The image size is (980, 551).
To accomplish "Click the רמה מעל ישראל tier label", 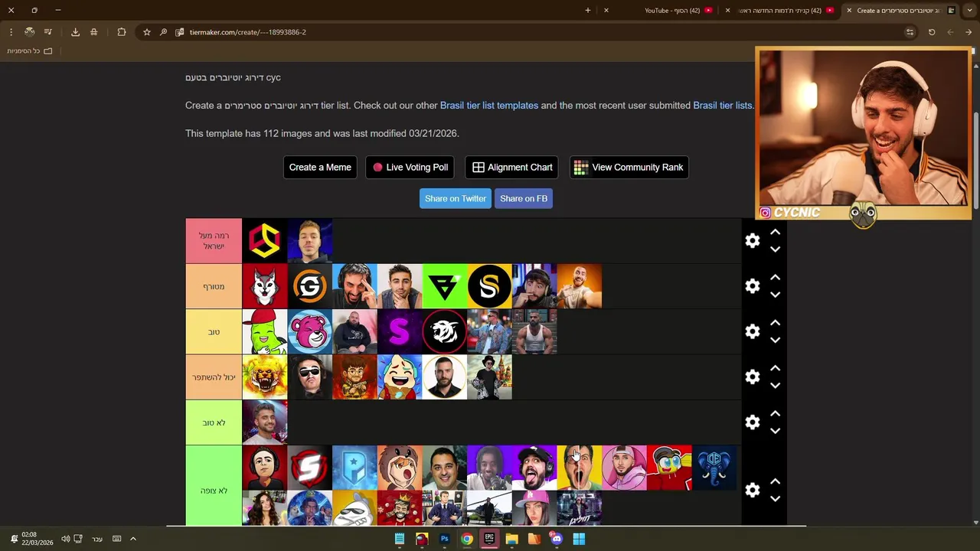I will point(214,240).
